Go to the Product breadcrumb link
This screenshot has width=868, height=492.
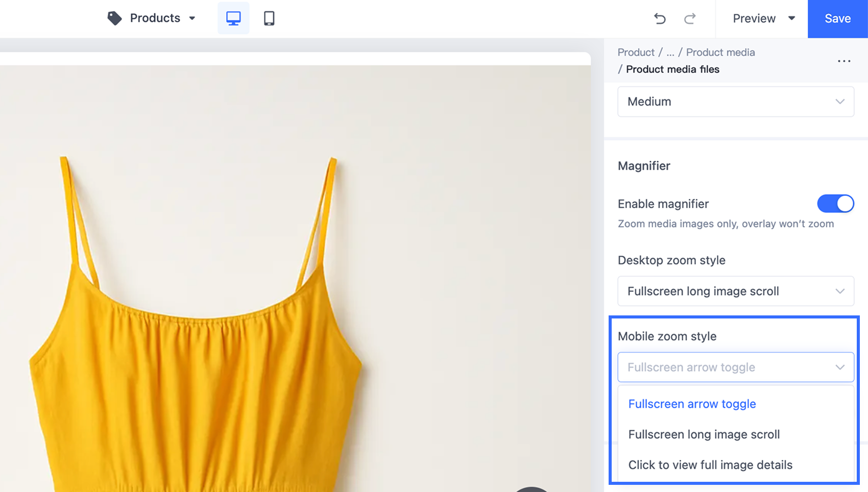[x=636, y=52]
